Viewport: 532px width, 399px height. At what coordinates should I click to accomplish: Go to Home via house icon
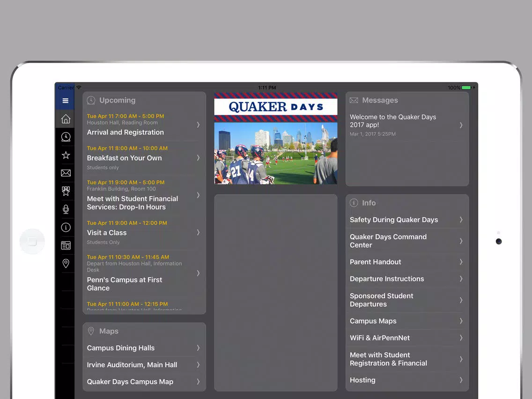pos(66,119)
